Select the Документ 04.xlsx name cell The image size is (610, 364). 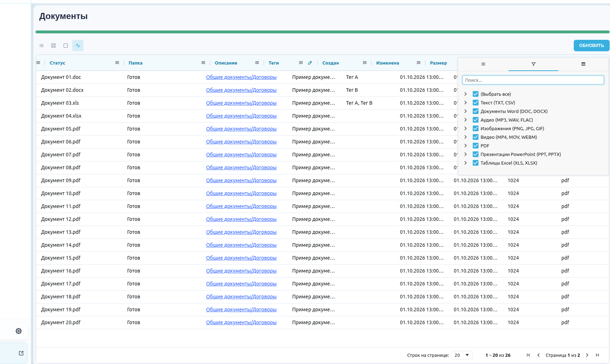pos(61,116)
